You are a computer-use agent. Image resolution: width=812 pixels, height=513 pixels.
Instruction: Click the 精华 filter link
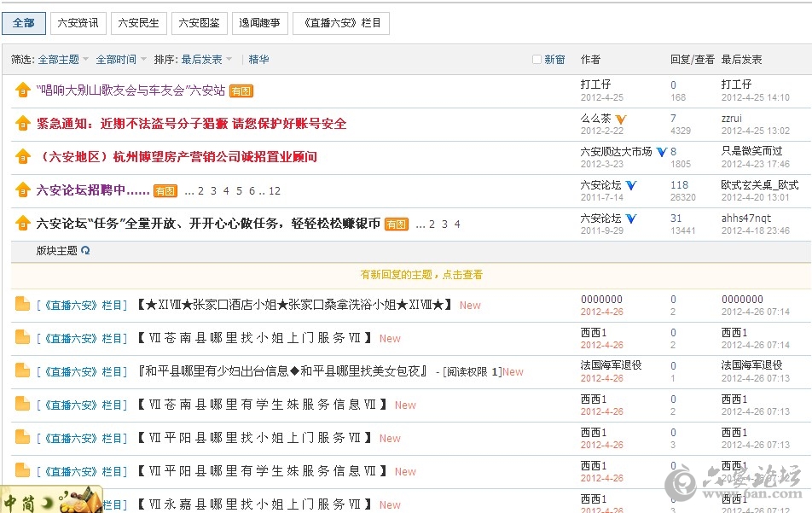point(258,60)
